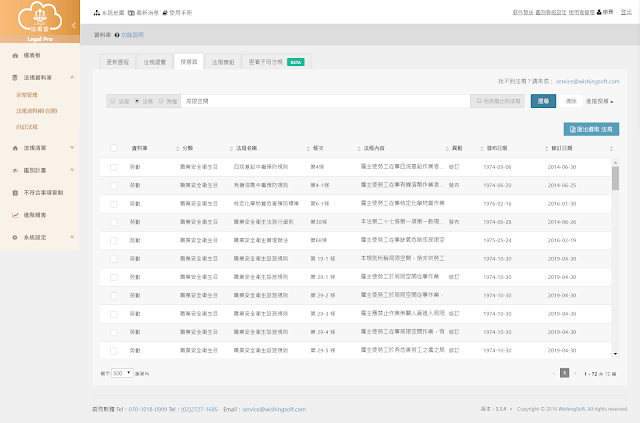This screenshot has height=423, width=640.
Task: Toggle the include-abolished-laws checkbox
Action: (x=479, y=101)
